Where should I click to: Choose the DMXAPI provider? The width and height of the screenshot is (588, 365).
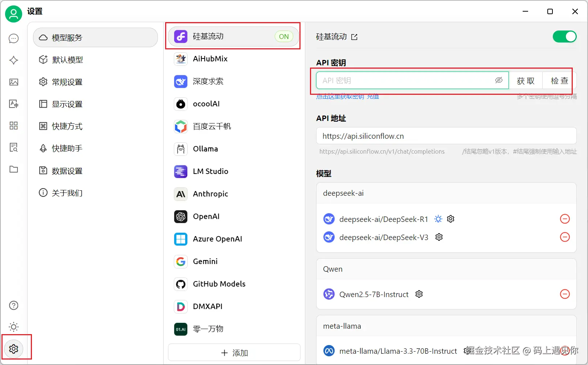coord(233,307)
